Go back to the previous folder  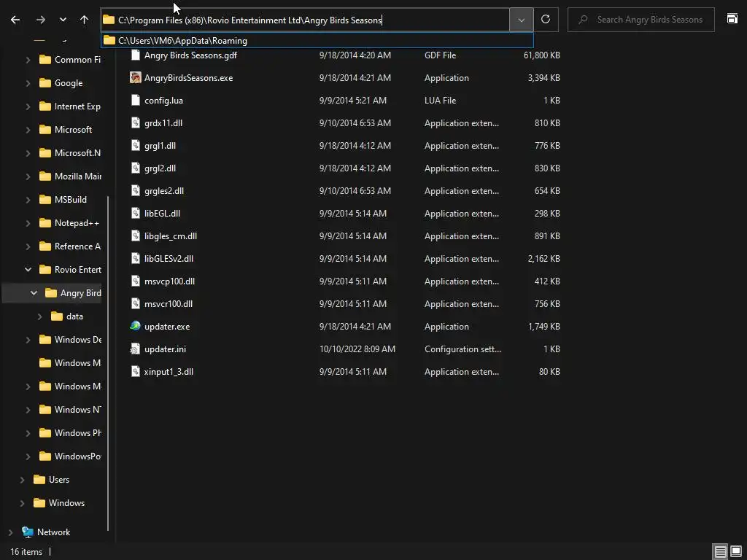(15, 20)
